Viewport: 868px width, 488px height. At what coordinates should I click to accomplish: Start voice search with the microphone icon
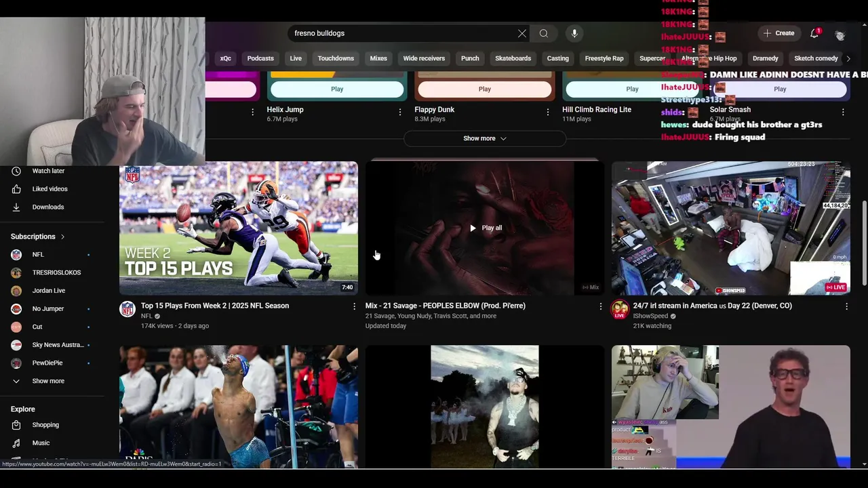[574, 33]
